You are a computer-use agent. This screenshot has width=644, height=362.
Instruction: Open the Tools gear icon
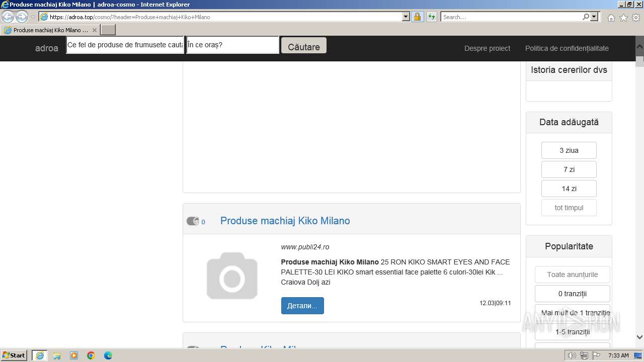click(x=636, y=18)
